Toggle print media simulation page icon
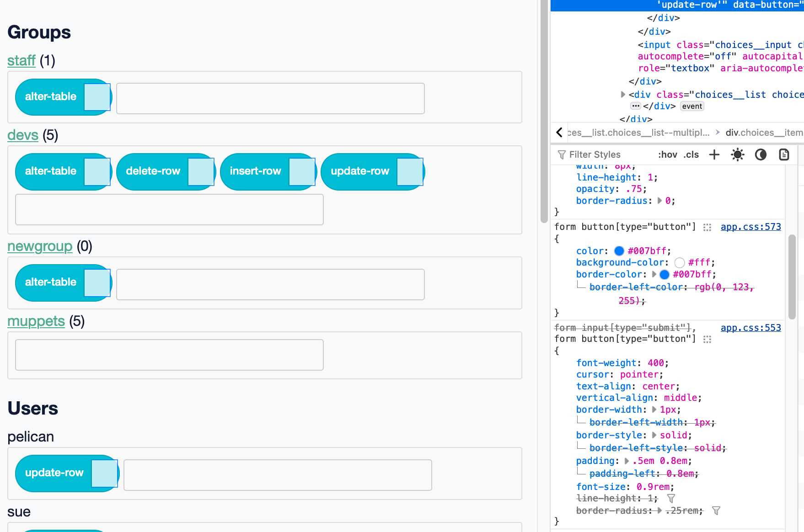This screenshot has height=532, width=804. tap(784, 154)
